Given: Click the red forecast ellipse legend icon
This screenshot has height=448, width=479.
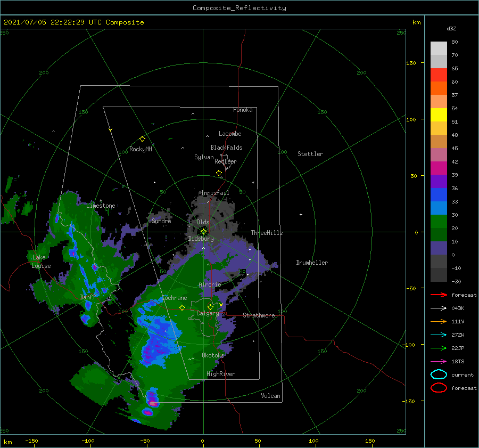Looking at the screenshot, I should [x=439, y=388].
